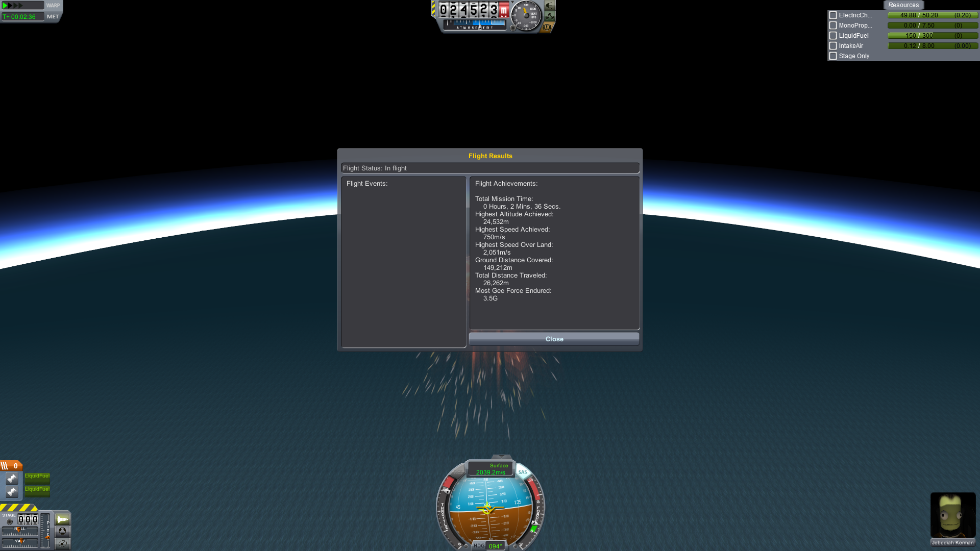Image resolution: width=980 pixels, height=551 pixels.
Task: Click the time warp arrows control
Action: tap(13, 6)
